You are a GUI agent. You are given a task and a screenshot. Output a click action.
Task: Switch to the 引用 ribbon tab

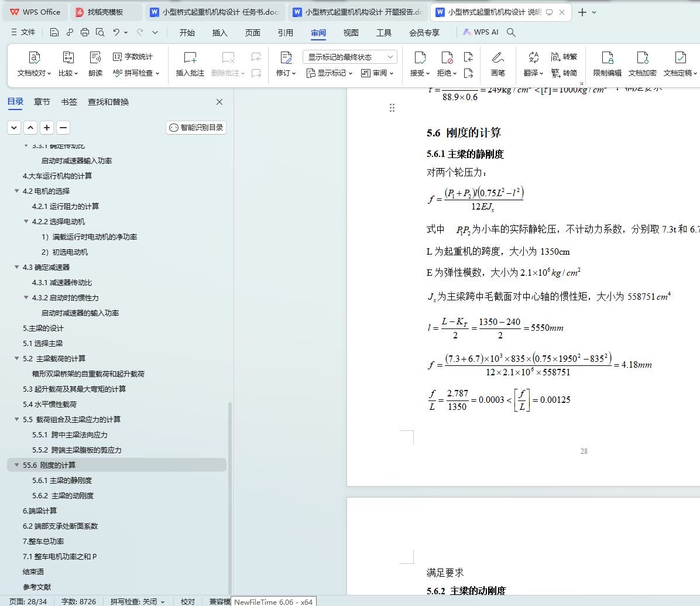(285, 33)
